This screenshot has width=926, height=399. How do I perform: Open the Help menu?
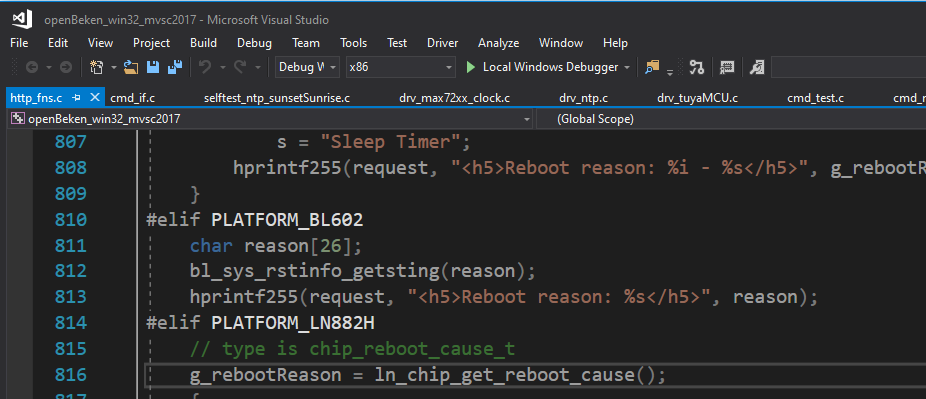(615, 43)
